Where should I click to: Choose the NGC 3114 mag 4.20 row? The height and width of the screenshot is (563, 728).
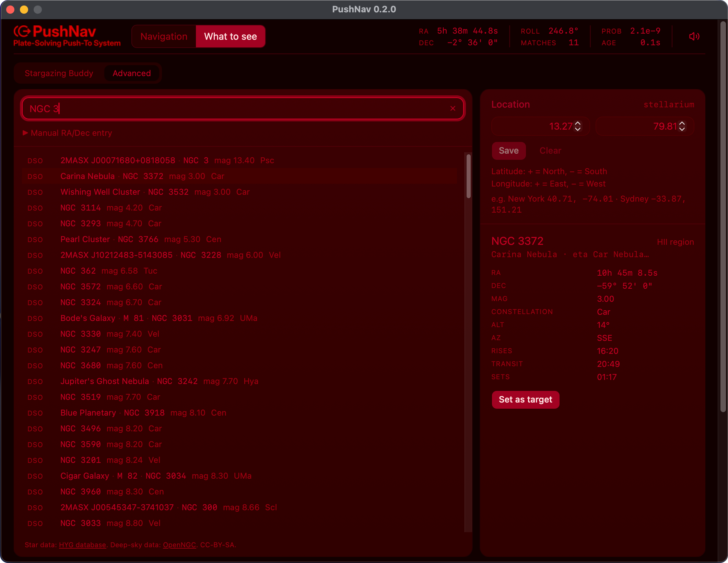coord(239,208)
